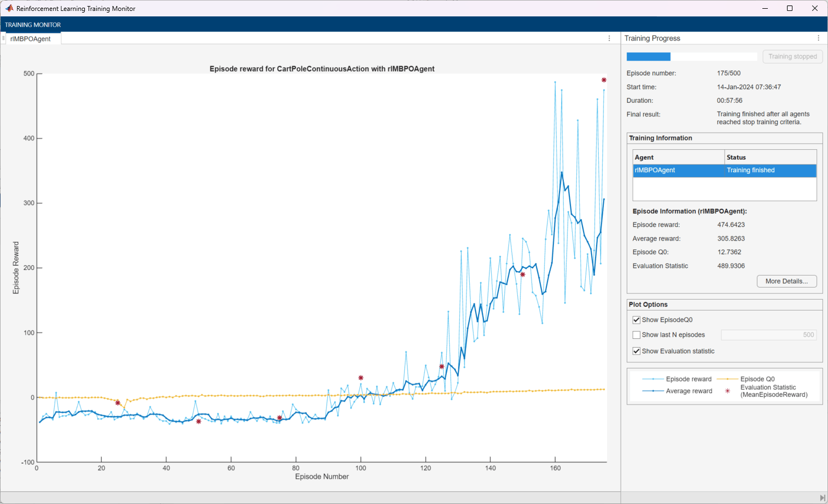828x504 pixels.
Task: Open the Training Progress panel options menu
Action: (x=818, y=38)
